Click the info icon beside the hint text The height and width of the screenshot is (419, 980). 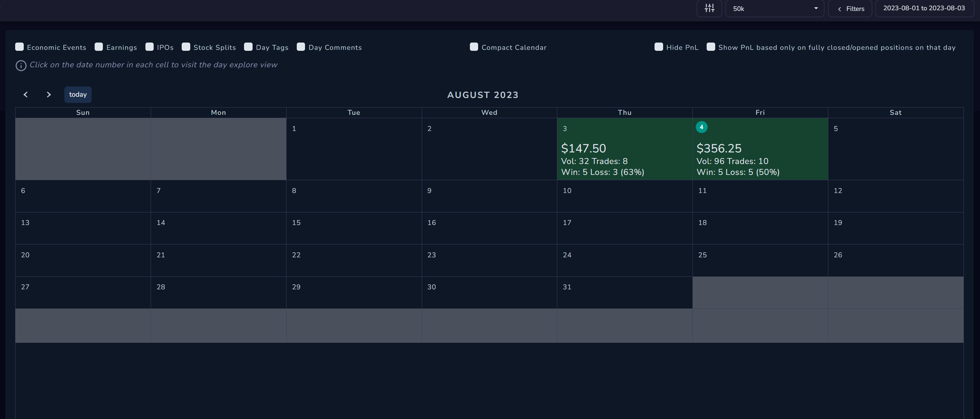21,65
